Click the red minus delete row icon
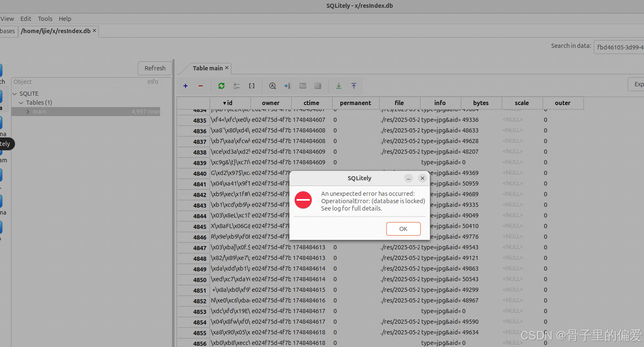 pos(201,86)
